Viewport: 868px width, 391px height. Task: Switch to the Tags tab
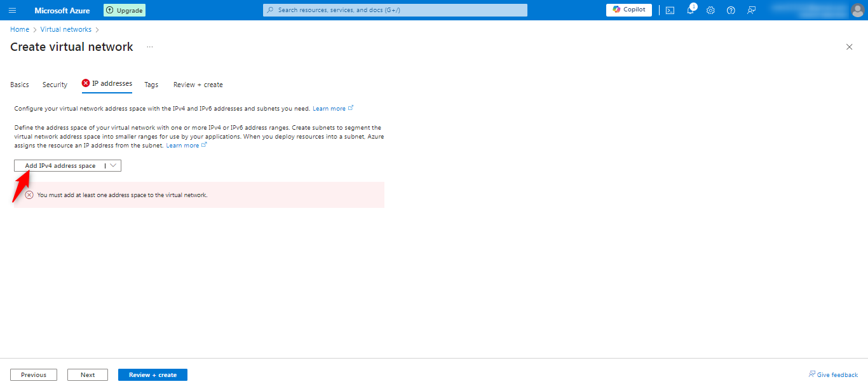point(151,85)
